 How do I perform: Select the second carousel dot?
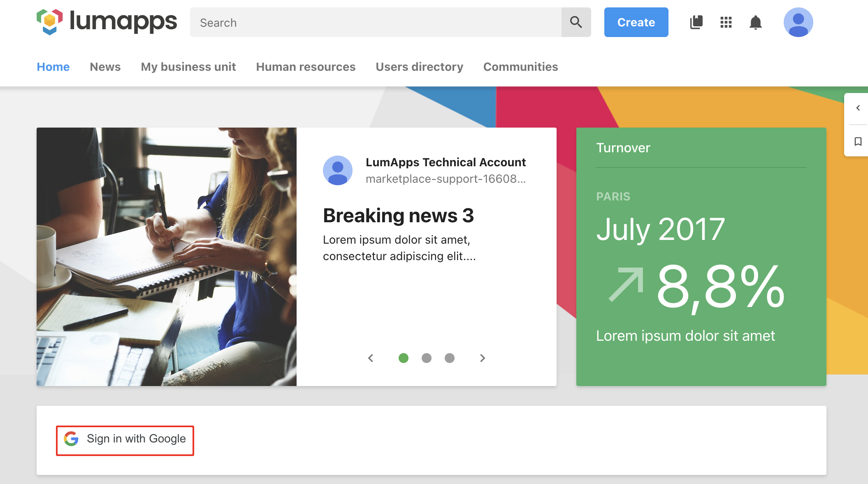427,358
